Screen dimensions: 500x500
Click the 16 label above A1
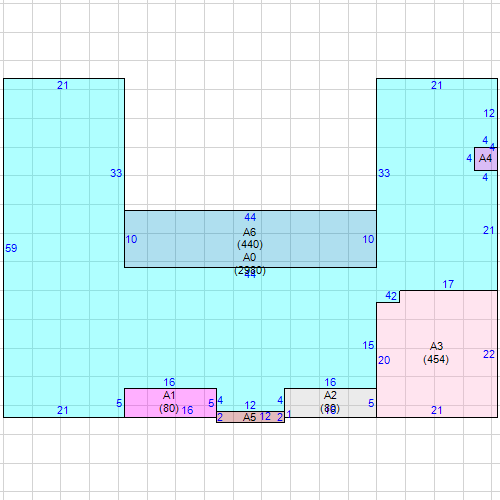point(169,382)
